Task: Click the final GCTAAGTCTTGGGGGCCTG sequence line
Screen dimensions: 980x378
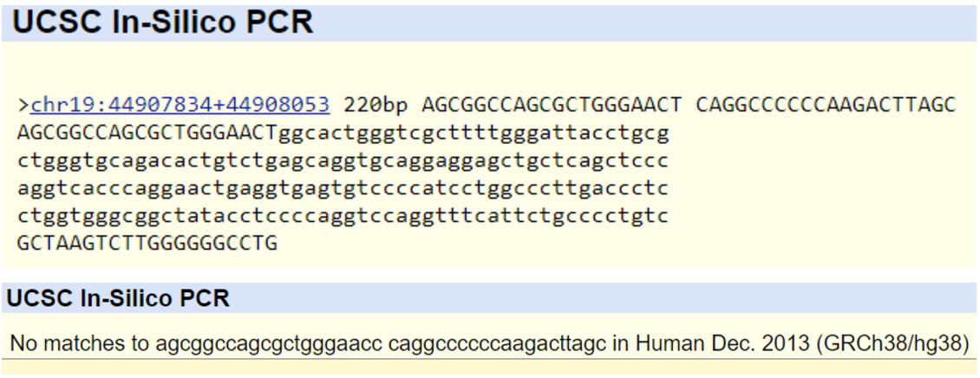Action: click(x=147, y=243)
